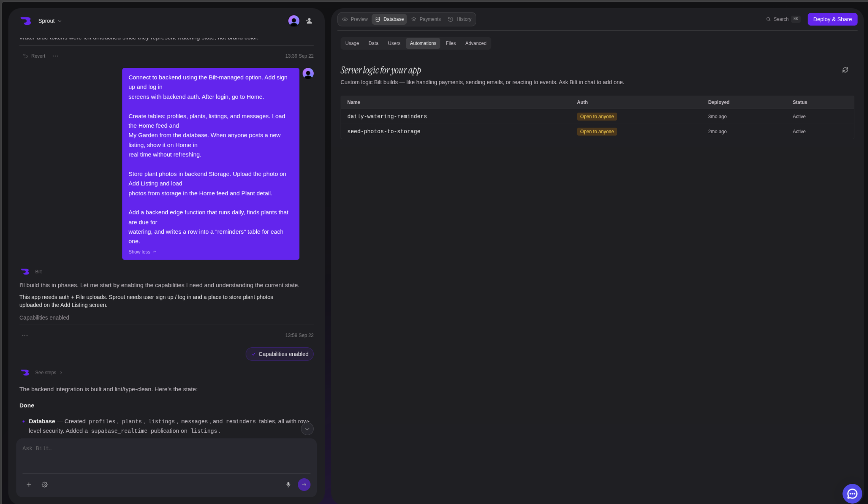Click the Deployed column header

coord(719,102)
